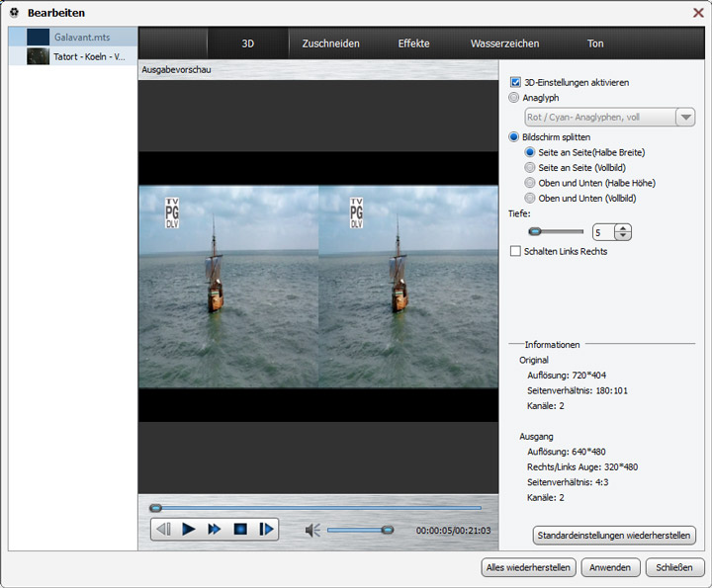The height and width of the screenshot is (588, 712).
Task: Click the Seitenverhältnis: 180:101 text
Action: coord(578,390)
